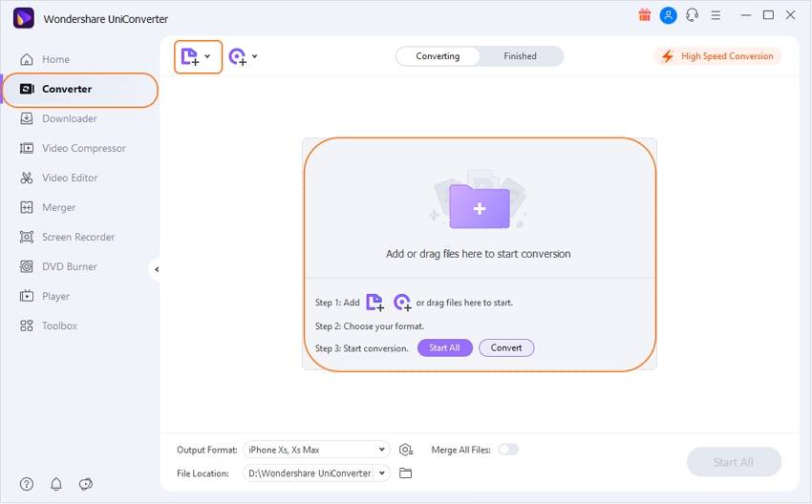Click the High Speed Conversion label

[x=727, y=56]
